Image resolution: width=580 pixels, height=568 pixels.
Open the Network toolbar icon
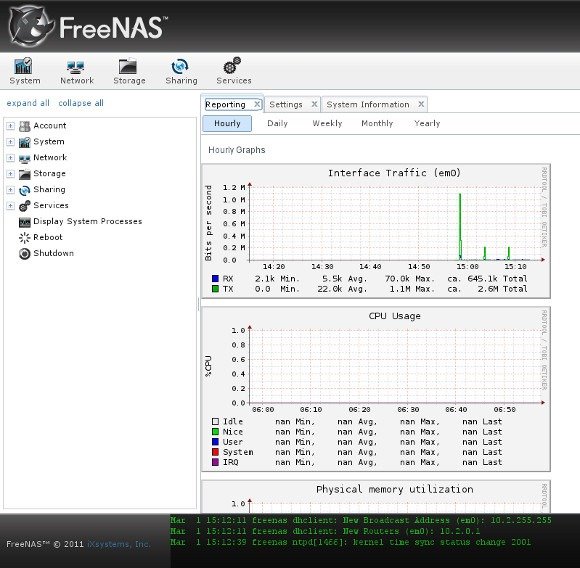pos(77,67)
